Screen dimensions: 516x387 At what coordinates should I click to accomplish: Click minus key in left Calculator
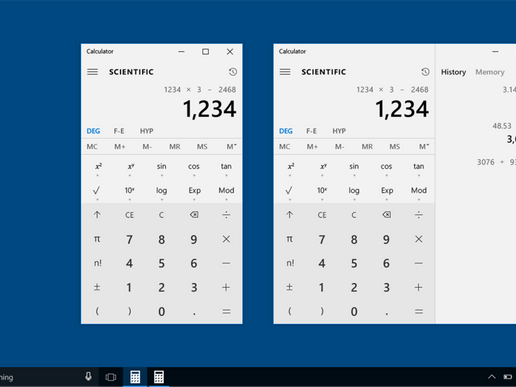point(226,263)
